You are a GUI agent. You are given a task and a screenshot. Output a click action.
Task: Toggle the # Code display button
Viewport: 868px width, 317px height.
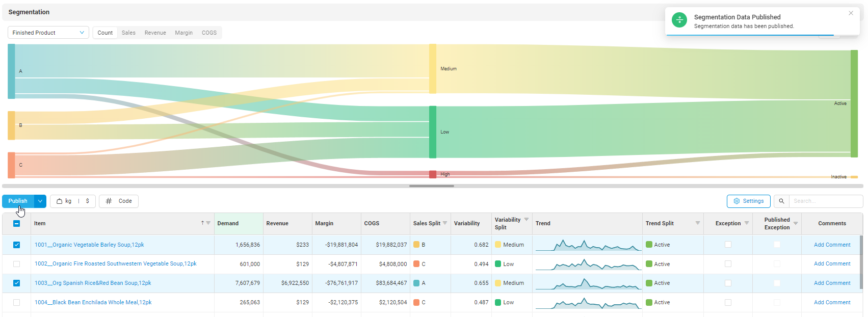point(119,201)
